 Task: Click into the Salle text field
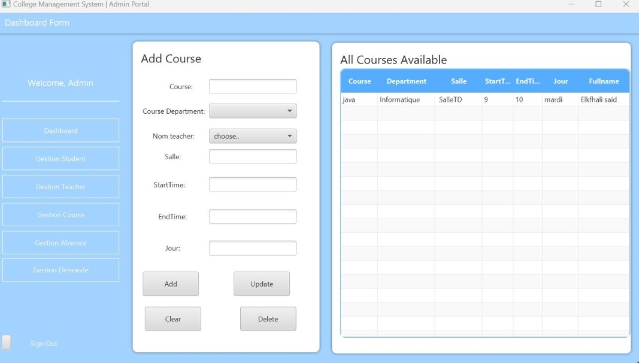coord(253,156)
